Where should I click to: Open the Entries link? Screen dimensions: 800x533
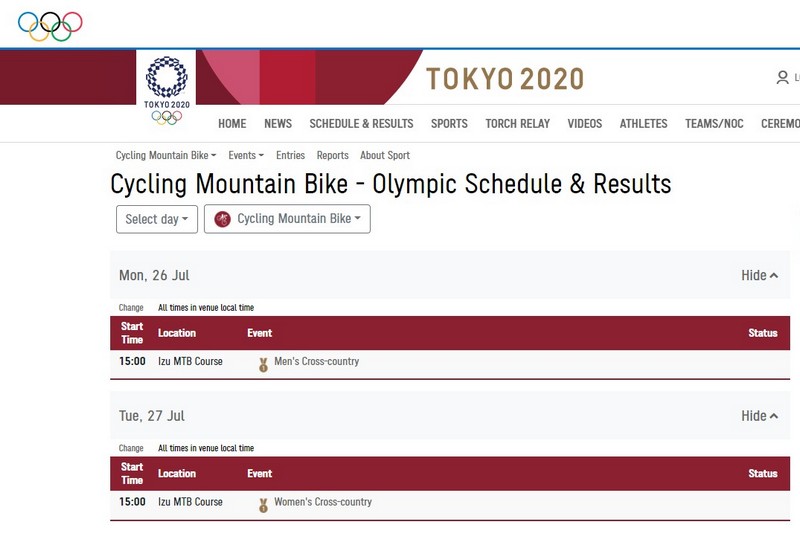(x=290, y=156)
